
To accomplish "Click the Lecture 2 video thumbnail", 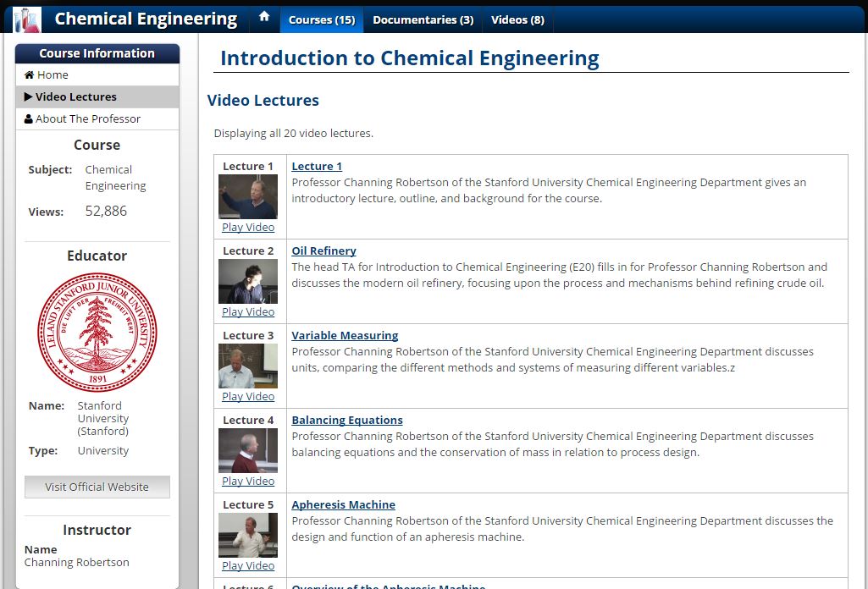I will (x=248, y=281).
